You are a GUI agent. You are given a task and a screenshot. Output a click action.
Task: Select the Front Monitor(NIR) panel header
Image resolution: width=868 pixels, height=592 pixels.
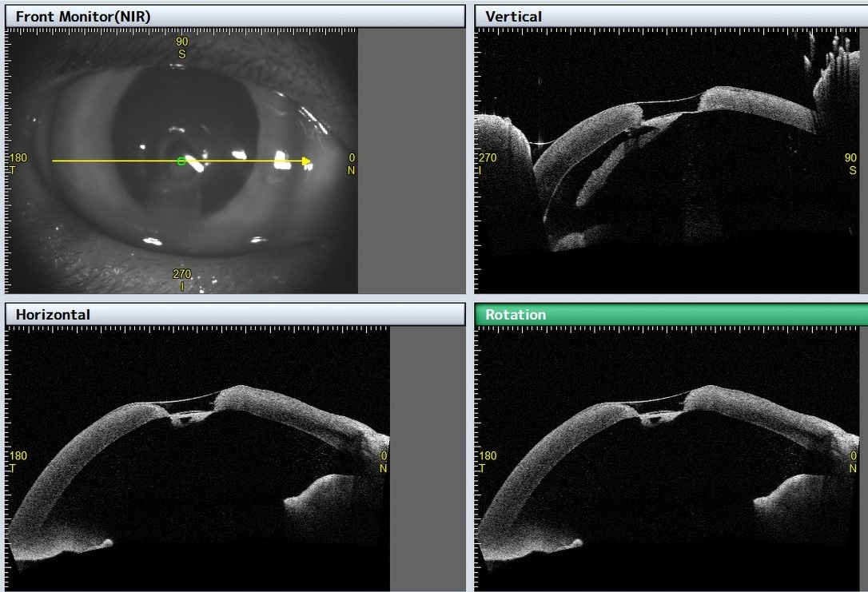(235, 17)
